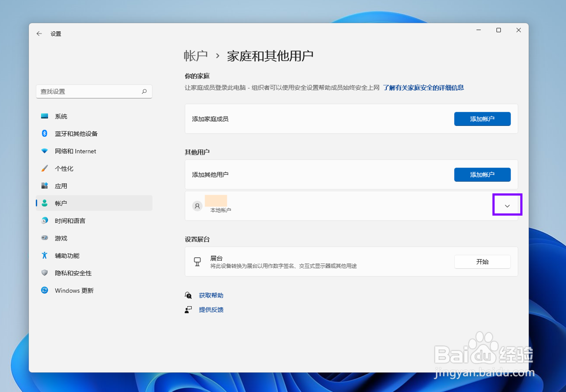Expand the 本地帐户 user entry chevron
The image size is (566, 392).
507,206
